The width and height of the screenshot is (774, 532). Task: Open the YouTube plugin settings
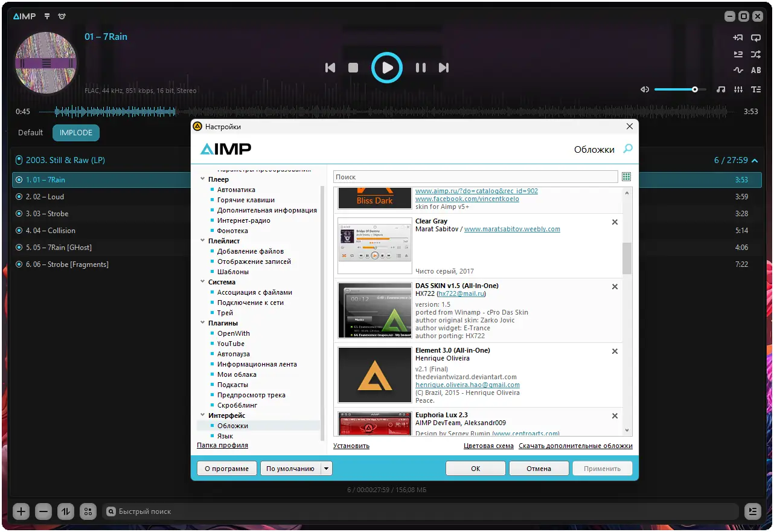pos(231,344)
